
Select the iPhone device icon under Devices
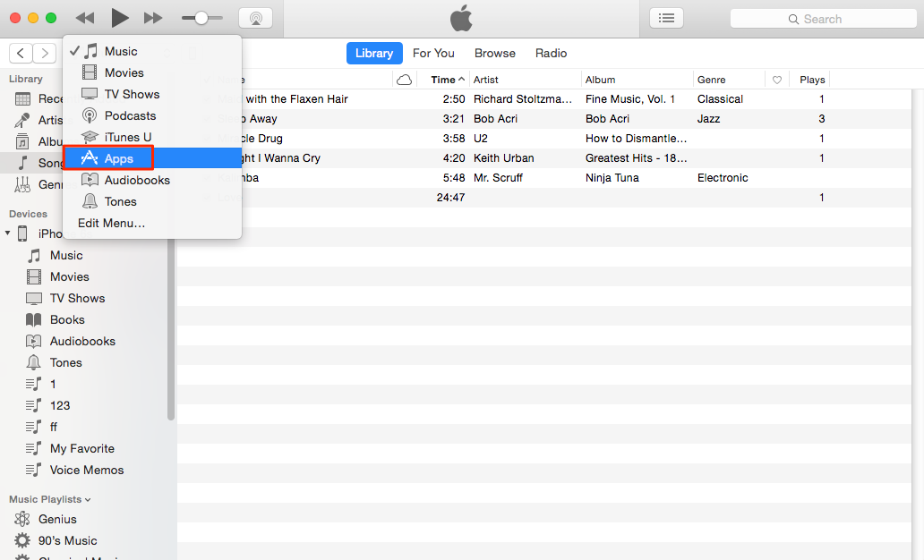coord(22,233)
